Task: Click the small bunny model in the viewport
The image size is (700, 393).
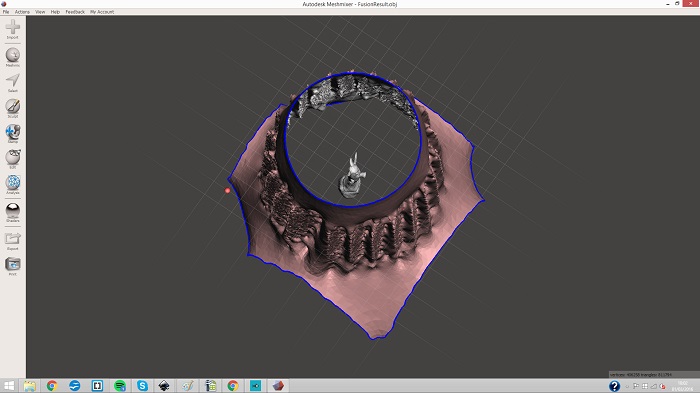Action: coord(352,177)
